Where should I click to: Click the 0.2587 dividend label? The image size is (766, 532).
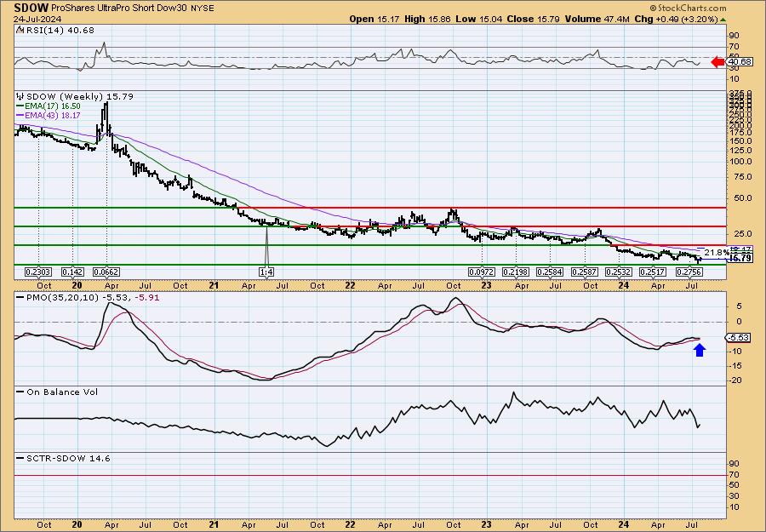tap(584, 272)
